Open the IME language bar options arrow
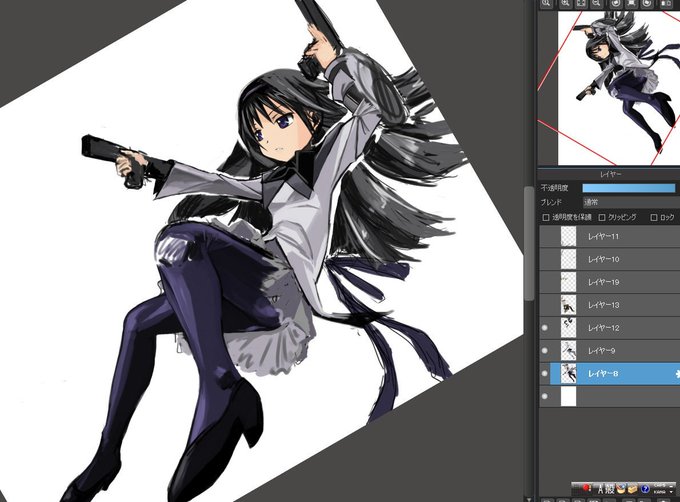The image size is (680, 502). click(x=671, y=492)
